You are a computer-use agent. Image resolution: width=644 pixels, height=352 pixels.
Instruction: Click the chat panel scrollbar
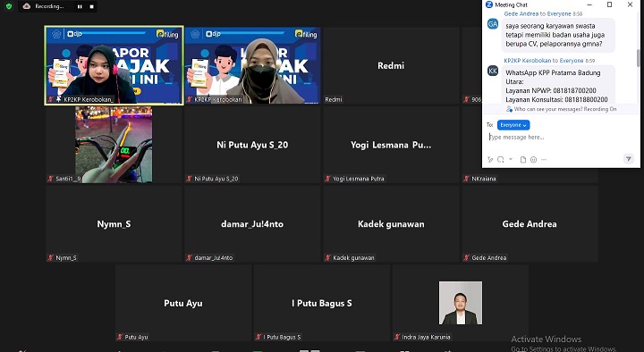point(638,57)
